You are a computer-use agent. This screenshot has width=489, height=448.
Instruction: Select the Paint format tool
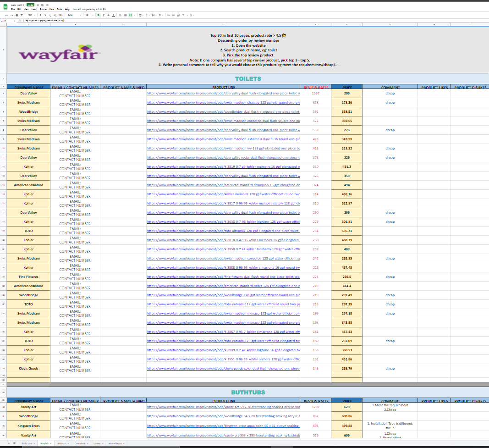tap(22, 15)
